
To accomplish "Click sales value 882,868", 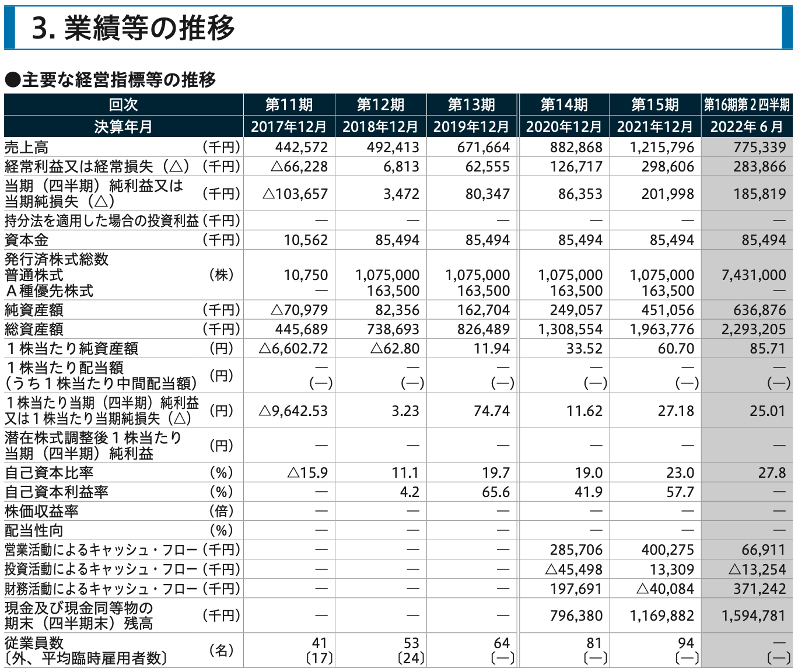I will [x=576, y=147].
